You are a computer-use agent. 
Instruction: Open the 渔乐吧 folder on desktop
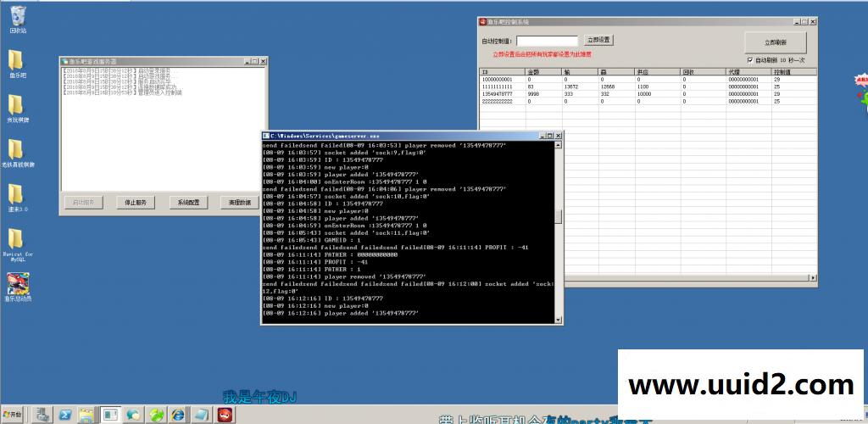click(x=16, y=60)
